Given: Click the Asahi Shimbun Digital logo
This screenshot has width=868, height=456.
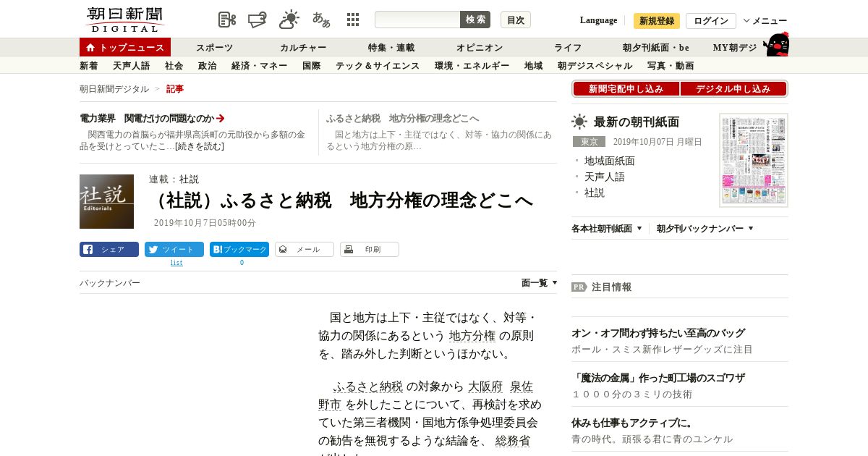Looking at the screenshot, I should click(x=124, y=20).
